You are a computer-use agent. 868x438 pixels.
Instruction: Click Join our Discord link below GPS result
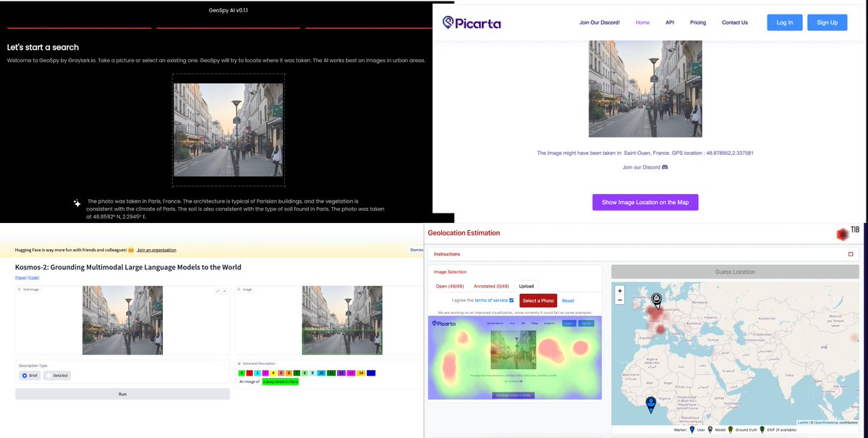click(x=645, y=167)
